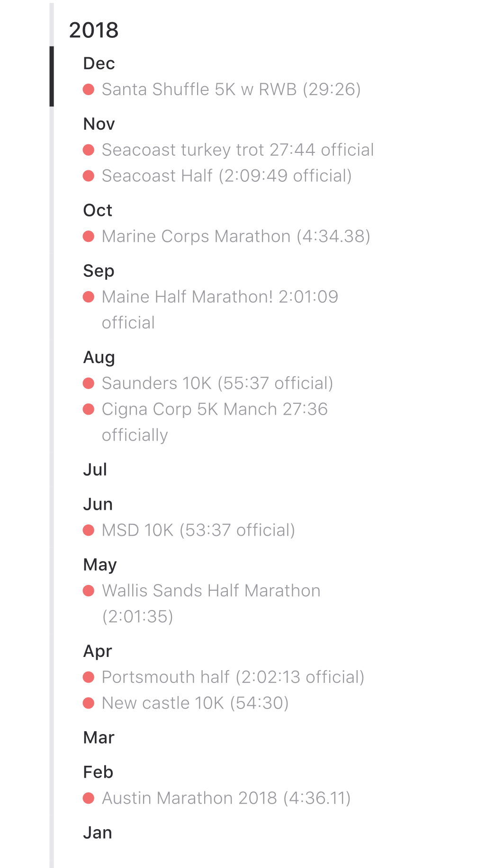Viewport: 477px width, 868px height.
Task: Click the Jan month label
Action: (98, 833)
